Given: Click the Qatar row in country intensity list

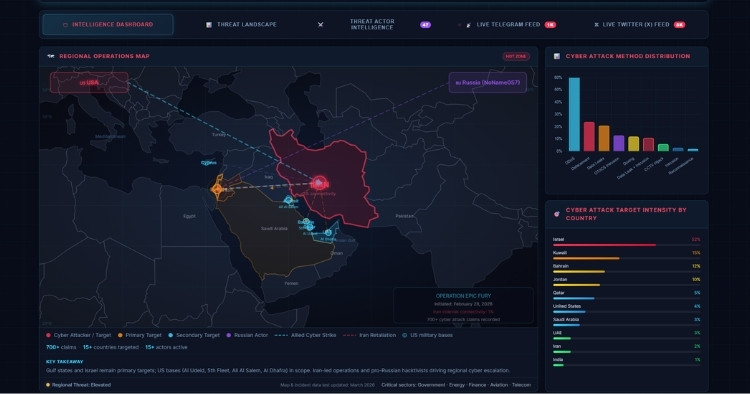Looking at the screenshot, I should pyautogui.click(x=627, y=295).
